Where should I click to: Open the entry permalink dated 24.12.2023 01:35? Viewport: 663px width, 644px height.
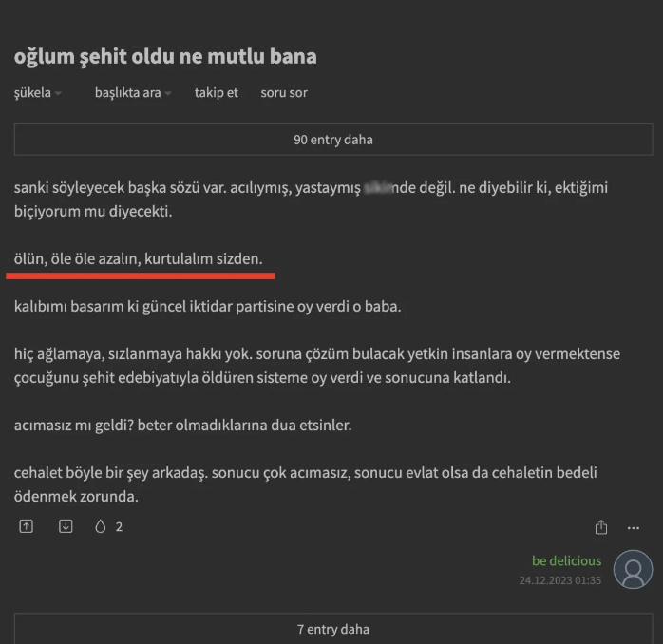point(560,580)
